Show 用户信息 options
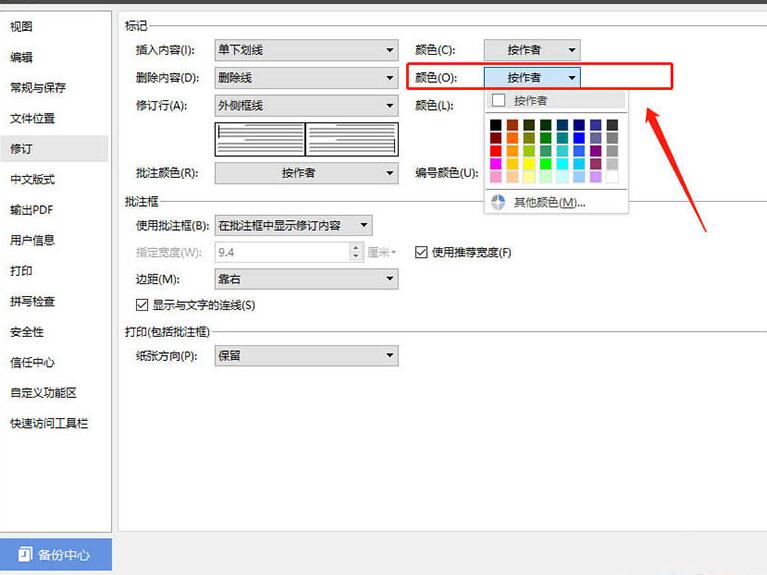This screenshot has width=767, height=575. (x=33, y=240)
